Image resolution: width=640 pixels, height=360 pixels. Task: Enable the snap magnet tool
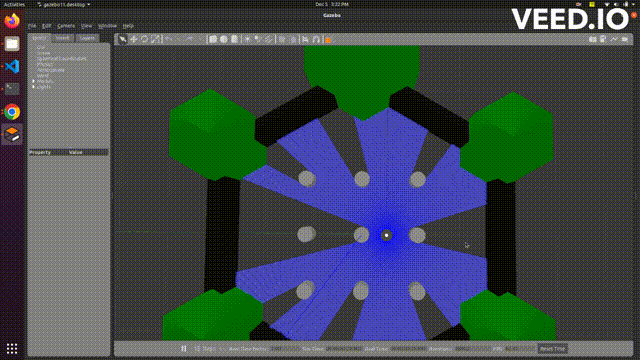click(316, 39)
